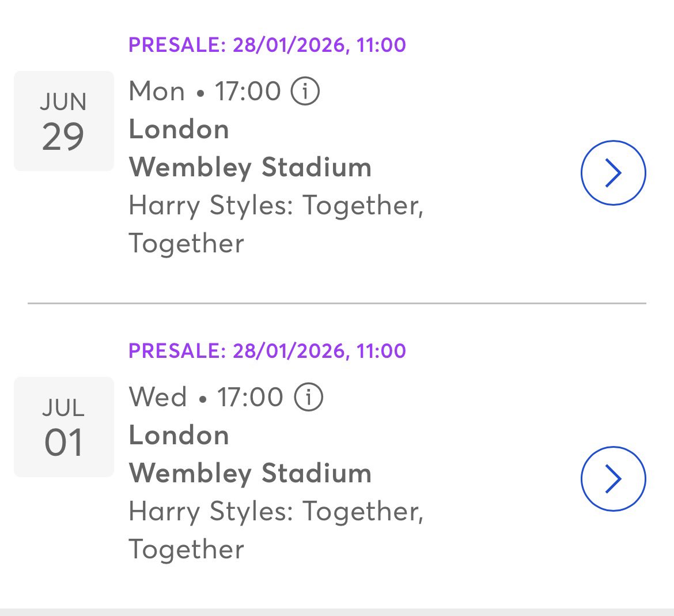Click the divider line between the two listings

pos(336,303)
